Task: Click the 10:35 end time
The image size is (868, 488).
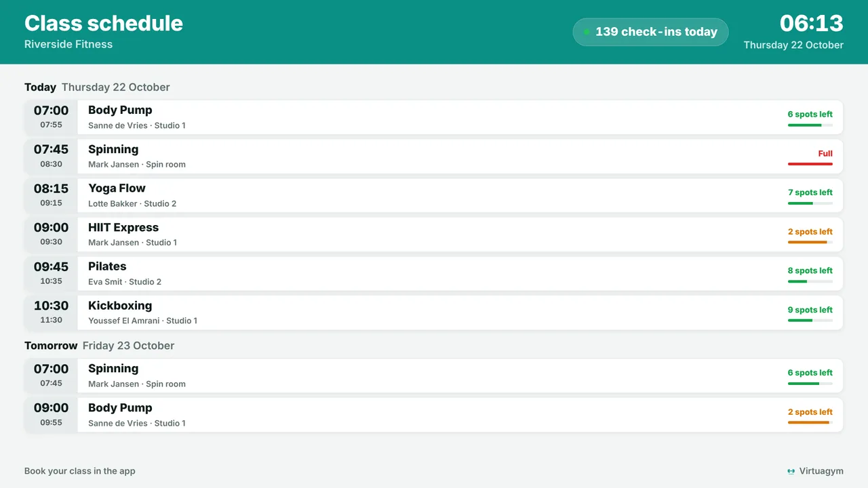Action: (x=51, y=281)
